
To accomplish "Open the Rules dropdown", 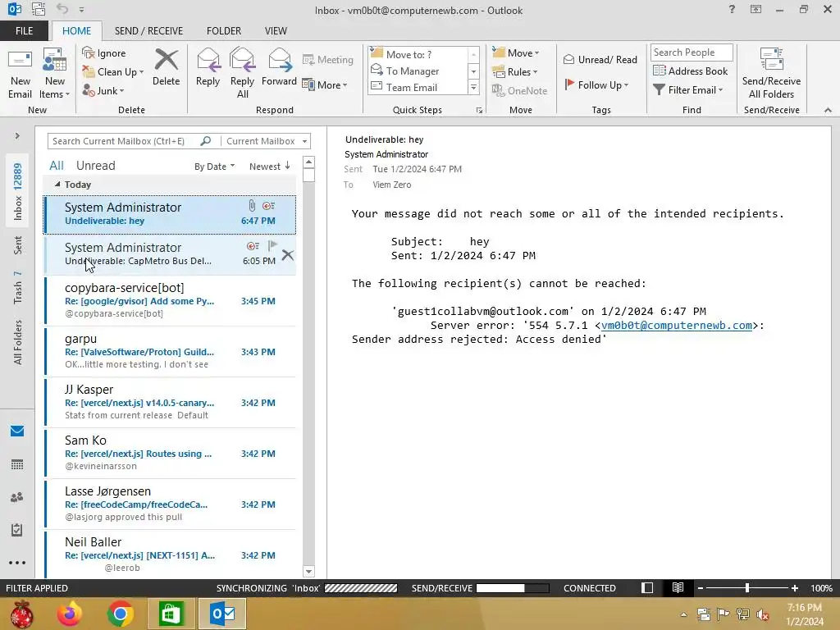I will pyautogui.click(x=515, y=72).
